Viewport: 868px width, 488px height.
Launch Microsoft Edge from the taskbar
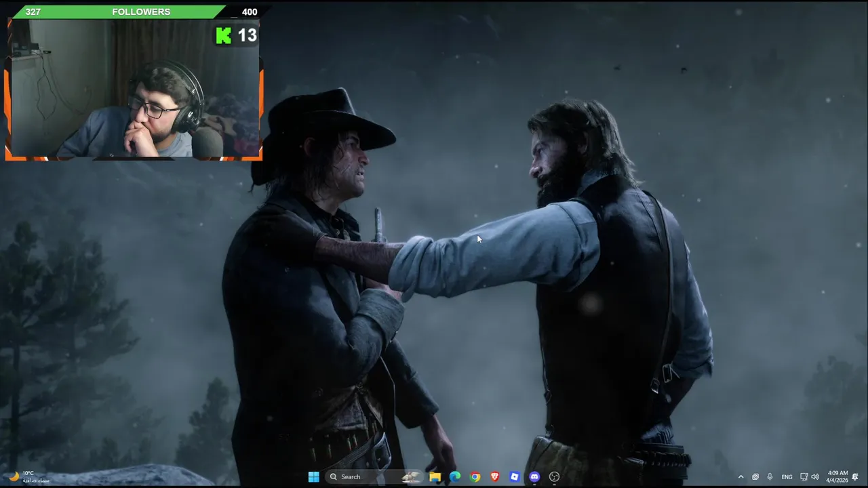coord(455,476)
